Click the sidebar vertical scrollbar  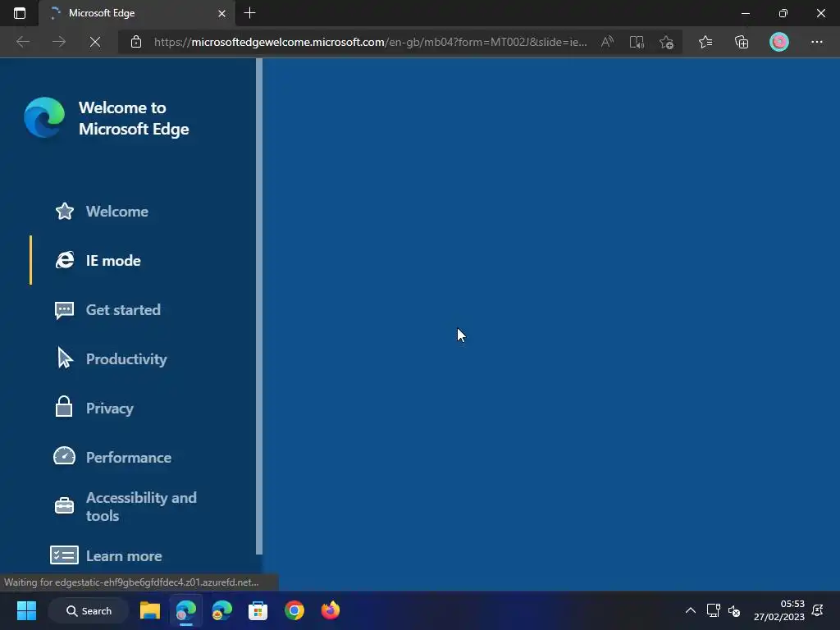(x=259, y=306)
